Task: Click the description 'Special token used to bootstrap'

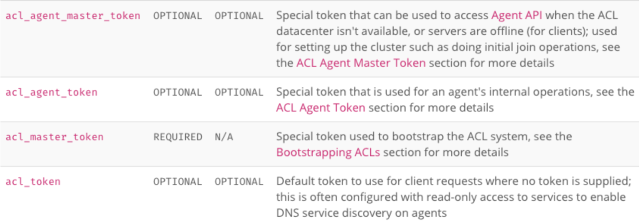Action: click(424, 144)
